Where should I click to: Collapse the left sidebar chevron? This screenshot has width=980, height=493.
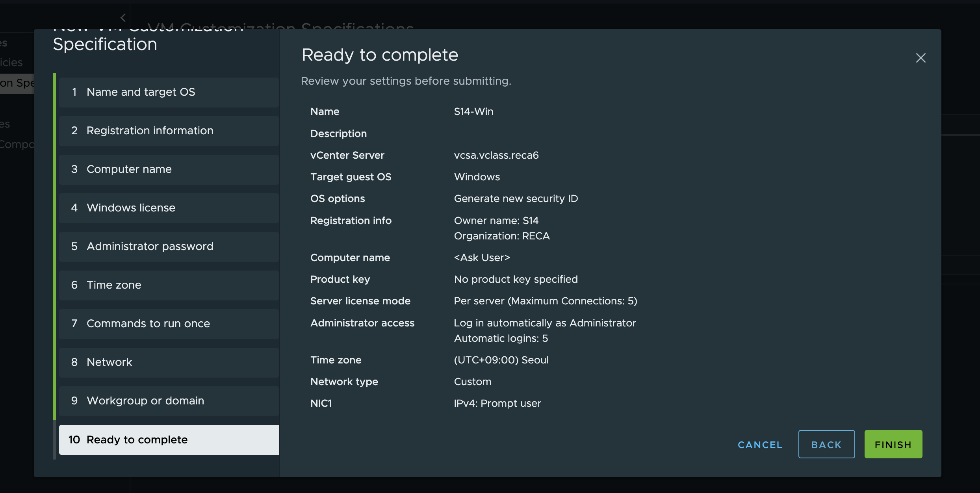point(123,18)
